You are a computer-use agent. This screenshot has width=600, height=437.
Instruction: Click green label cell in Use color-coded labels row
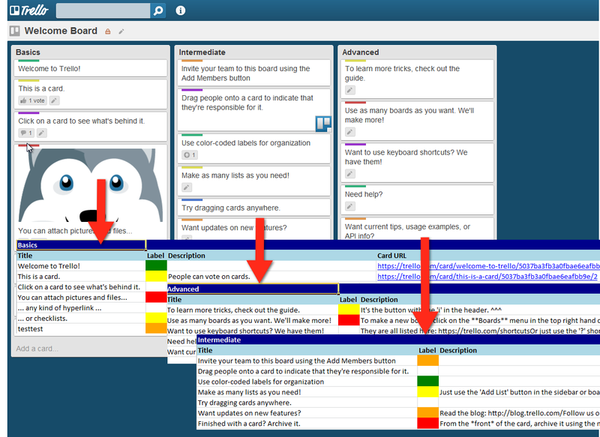pos(428,382)
